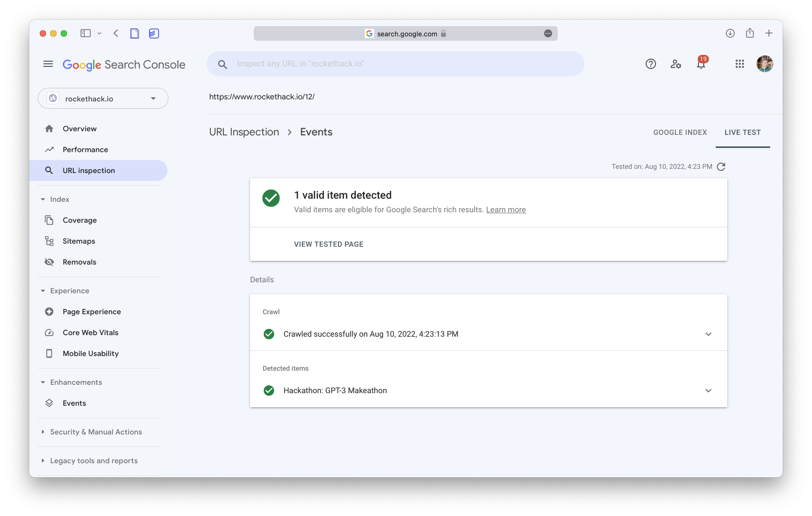Click the Tested on Aug 10, 2022 timestamp
812x516 pixels.
(x=662, y=167)
